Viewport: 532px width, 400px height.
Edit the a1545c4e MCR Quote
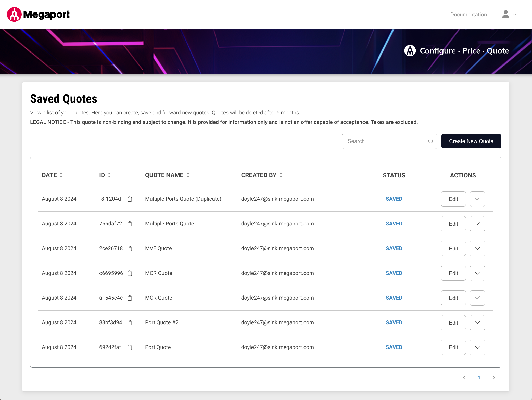pos(453,298)
